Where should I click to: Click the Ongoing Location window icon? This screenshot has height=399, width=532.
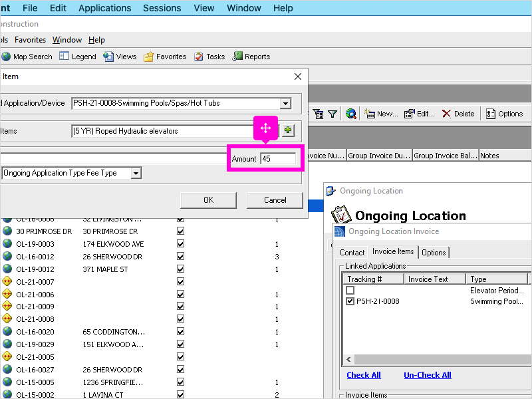[331, 191]
